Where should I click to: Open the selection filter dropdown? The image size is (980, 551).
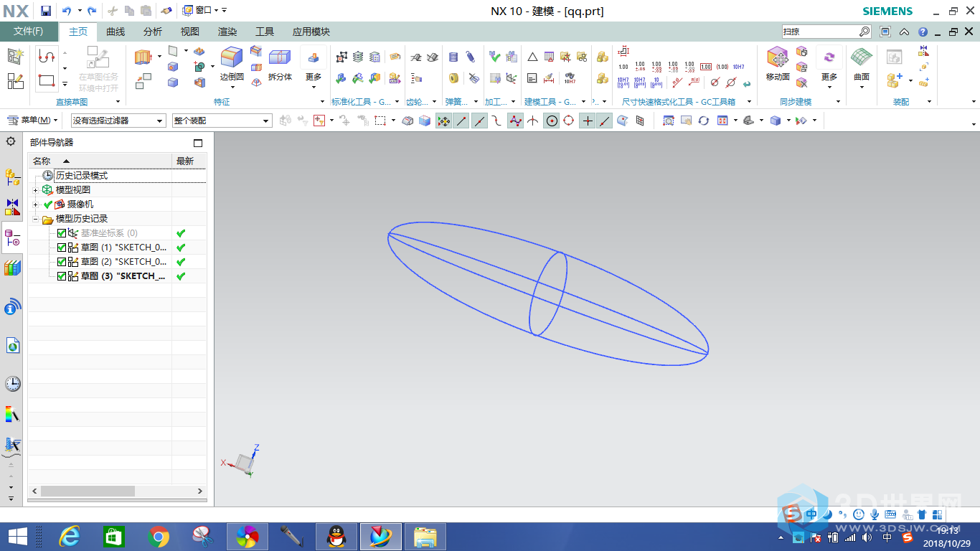(x=118, y=121)
